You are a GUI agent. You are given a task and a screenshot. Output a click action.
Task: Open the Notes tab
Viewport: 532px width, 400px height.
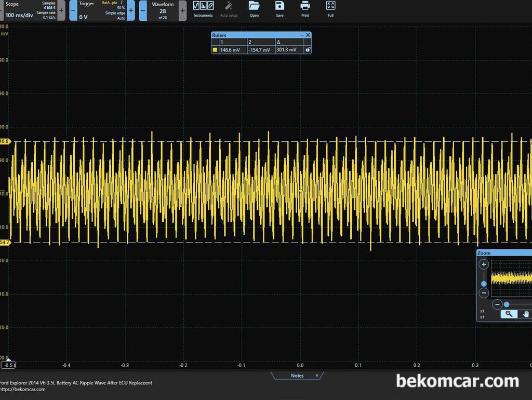[297, 376]
